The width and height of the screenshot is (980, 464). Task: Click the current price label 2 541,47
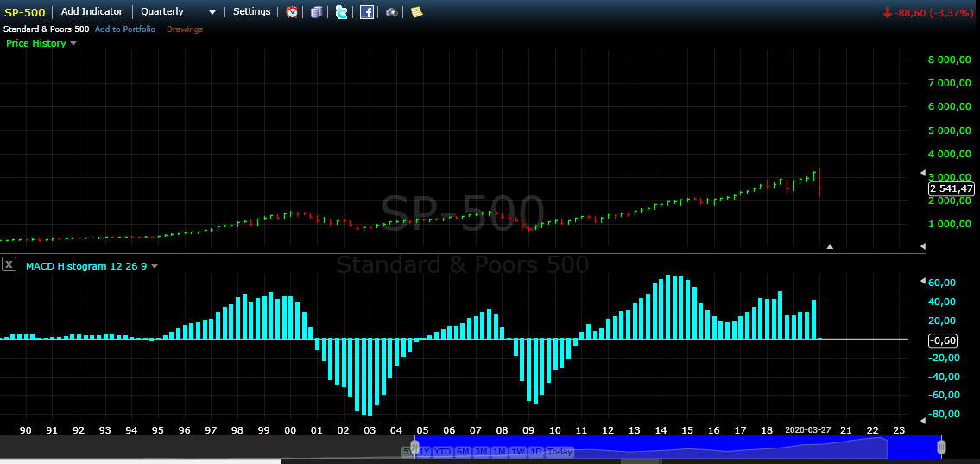[x=951, y=188]
